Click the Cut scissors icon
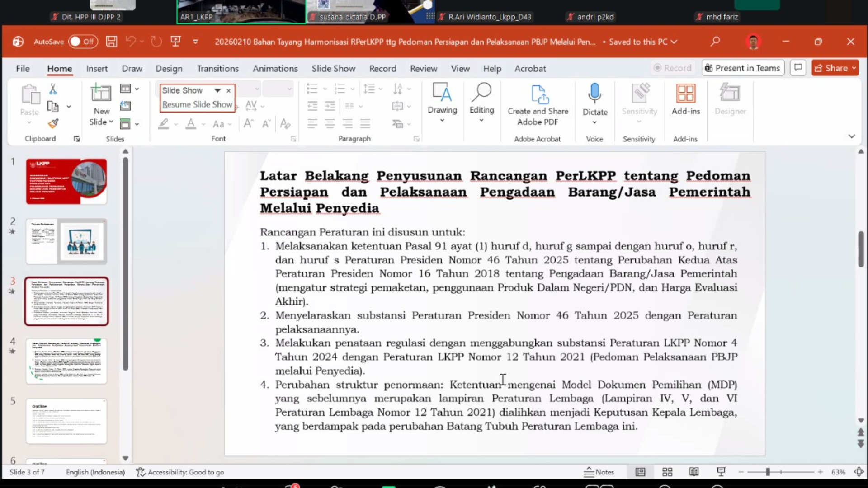Viewport: 868px width, 488px height. [53, 89]
